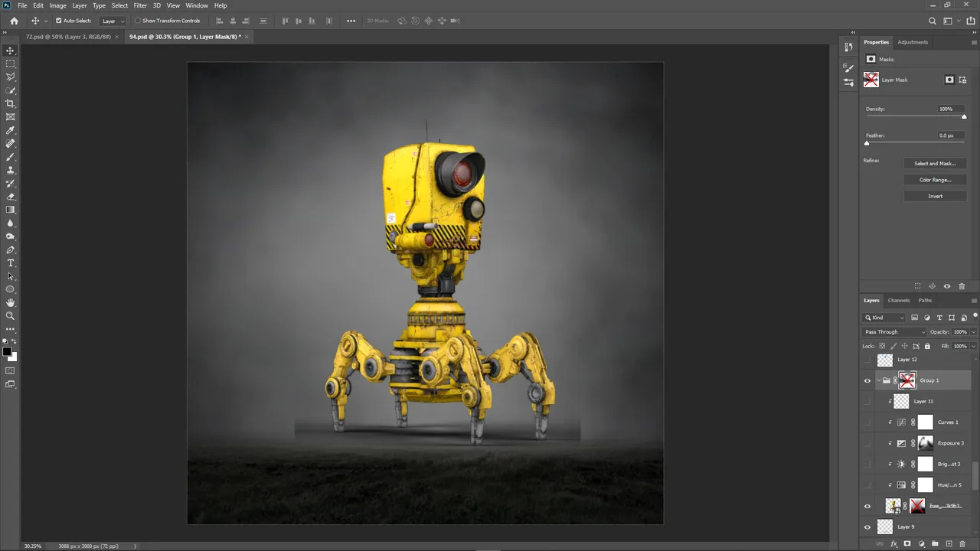Toggle mask visibility eye in Properties panel
This screenshot has width=980, height=551.
click(x=947, y=286)
